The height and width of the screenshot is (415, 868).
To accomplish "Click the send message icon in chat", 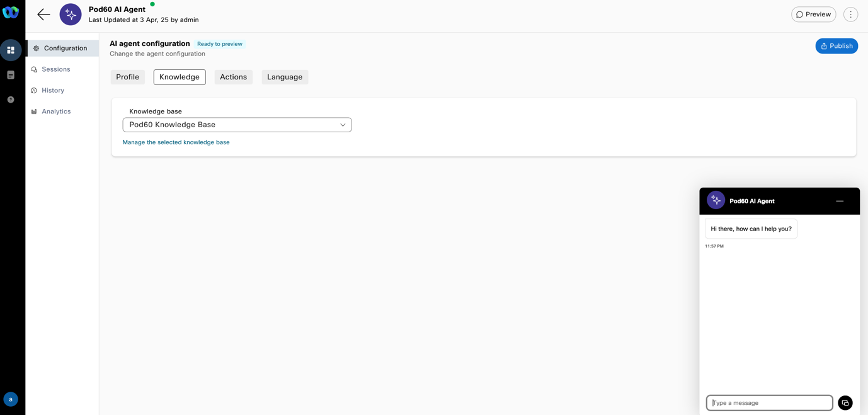I will click(x=845, y=403).
